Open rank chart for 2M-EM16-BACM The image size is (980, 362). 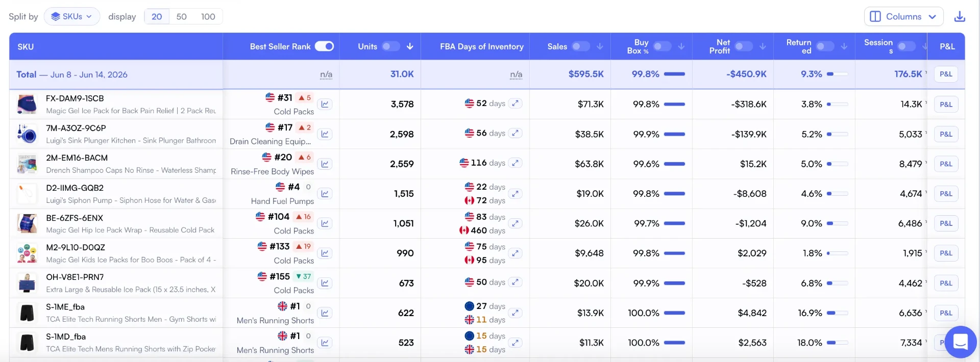pos(325,164)
